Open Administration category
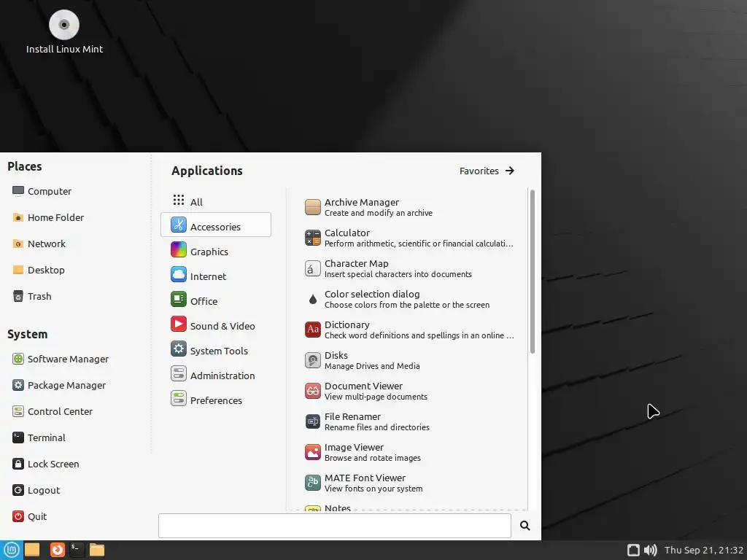The image size is (747, 560). click(216, 374)
